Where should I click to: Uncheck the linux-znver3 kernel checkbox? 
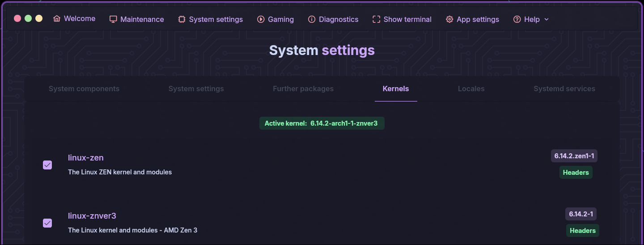point(47,223)
